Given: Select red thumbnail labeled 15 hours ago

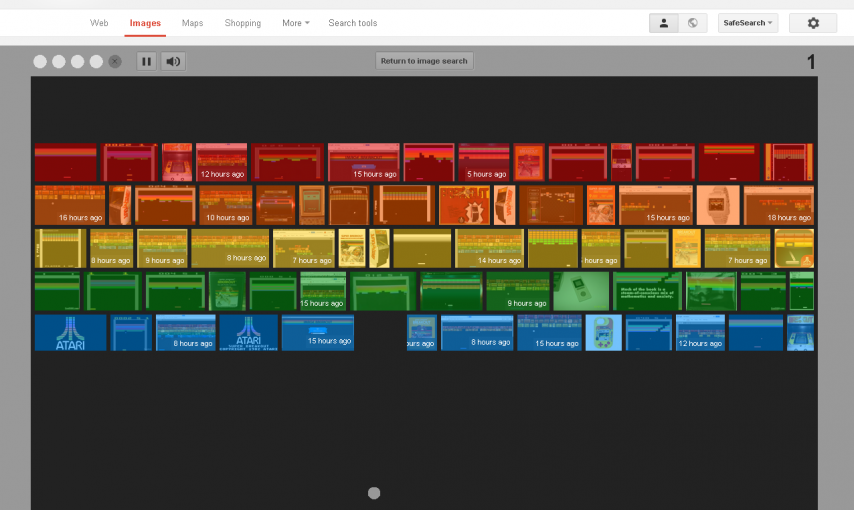Looking at the screenshot, I should (363, 162).
